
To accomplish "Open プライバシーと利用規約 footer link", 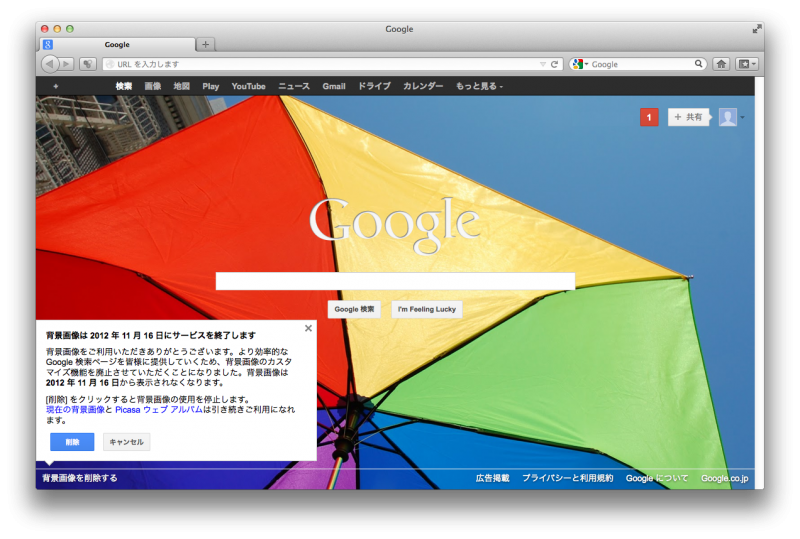I will tap(567, 478).
